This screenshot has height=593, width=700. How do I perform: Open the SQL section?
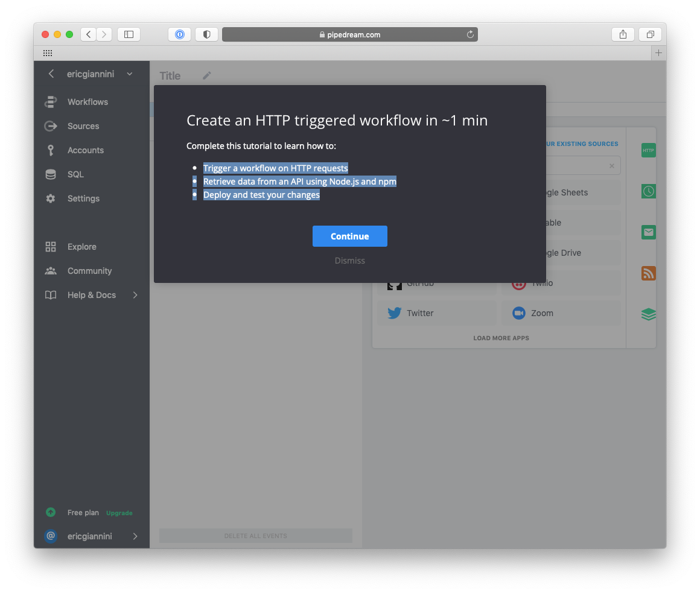pos(75,174)
